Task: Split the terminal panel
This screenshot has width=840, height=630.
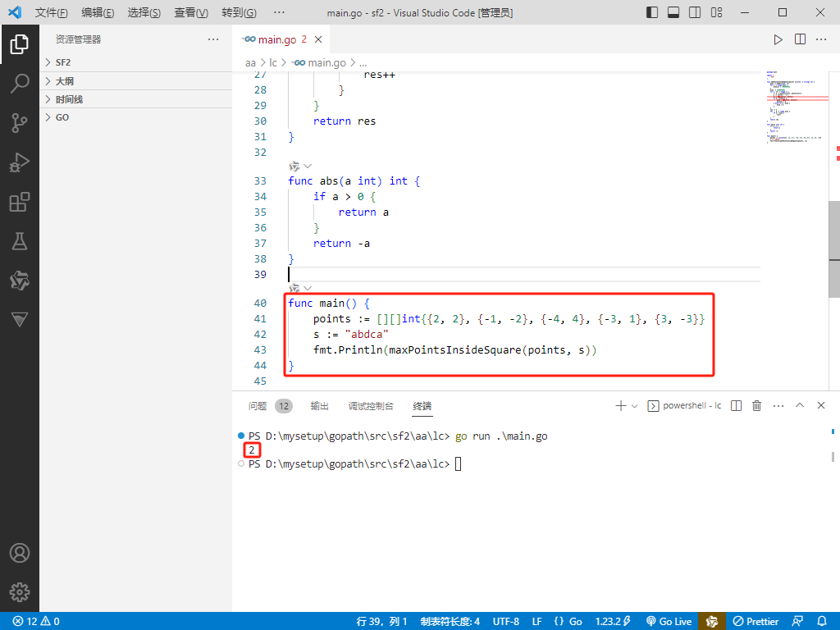Action: click(x=736, y=405)
